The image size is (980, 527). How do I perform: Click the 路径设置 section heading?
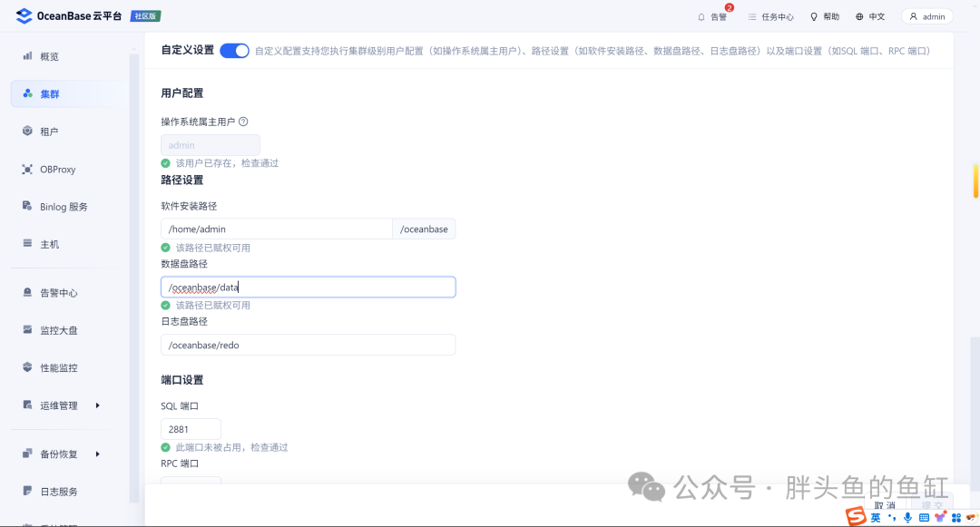(x=181, y=180)
